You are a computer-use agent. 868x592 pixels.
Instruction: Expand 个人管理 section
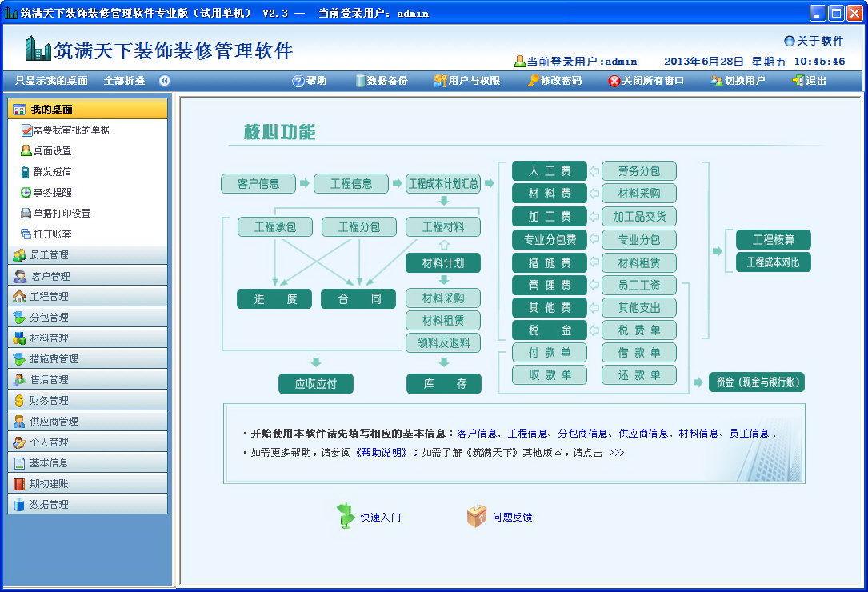(x=87, y=442)
